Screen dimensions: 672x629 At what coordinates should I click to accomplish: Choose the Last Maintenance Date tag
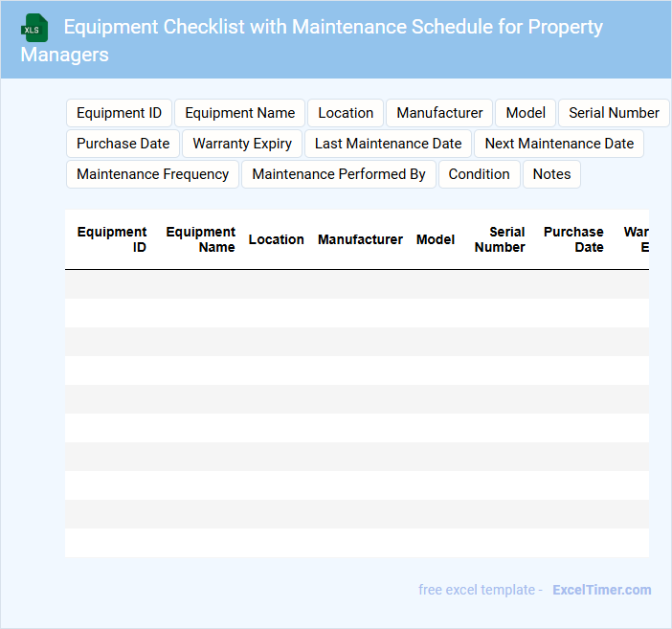tap(388, 144)
